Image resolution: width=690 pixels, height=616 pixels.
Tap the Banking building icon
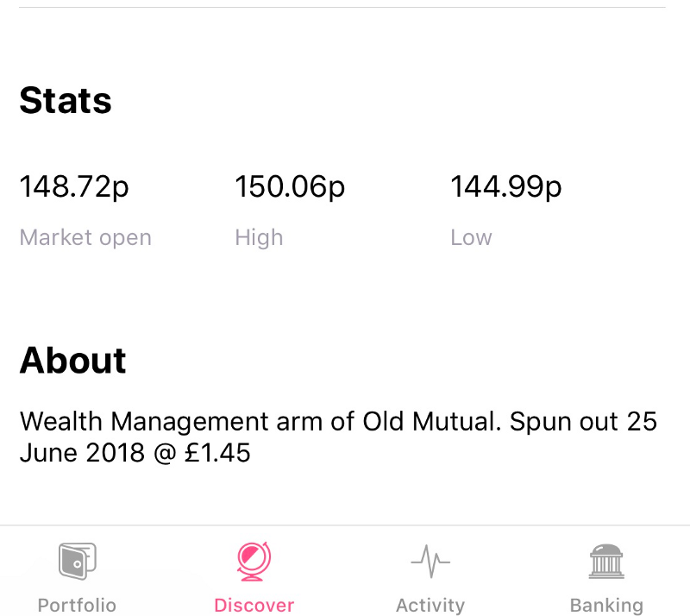tap(607, 562)
